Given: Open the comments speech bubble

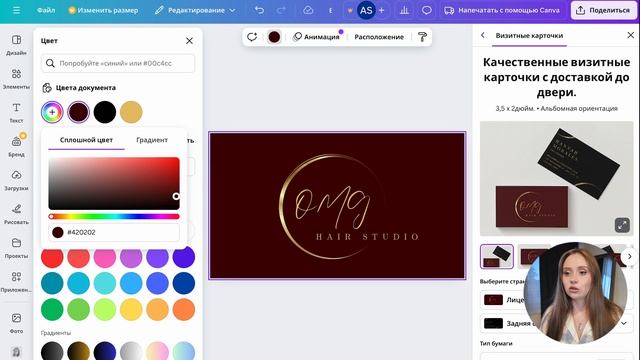Looking at the screenshot, I should (427, 10).
